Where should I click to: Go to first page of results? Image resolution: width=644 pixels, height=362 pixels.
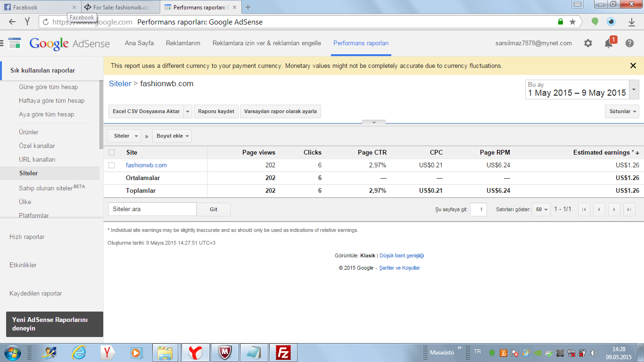tap(584, 210)
